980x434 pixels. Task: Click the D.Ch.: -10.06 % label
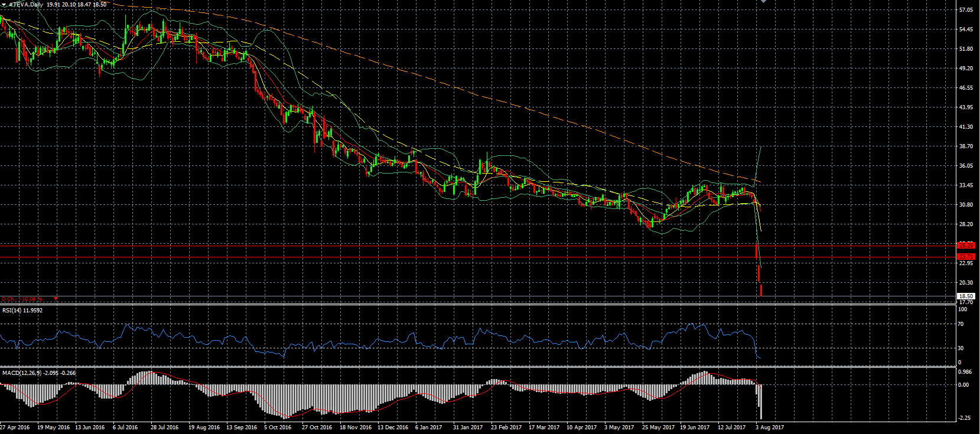22,299
